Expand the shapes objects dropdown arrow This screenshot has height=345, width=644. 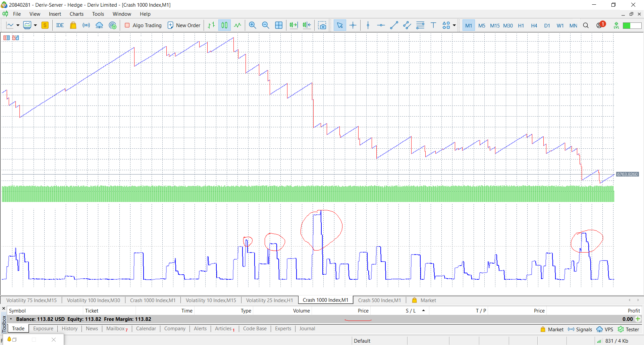click(x=454, y=25)
